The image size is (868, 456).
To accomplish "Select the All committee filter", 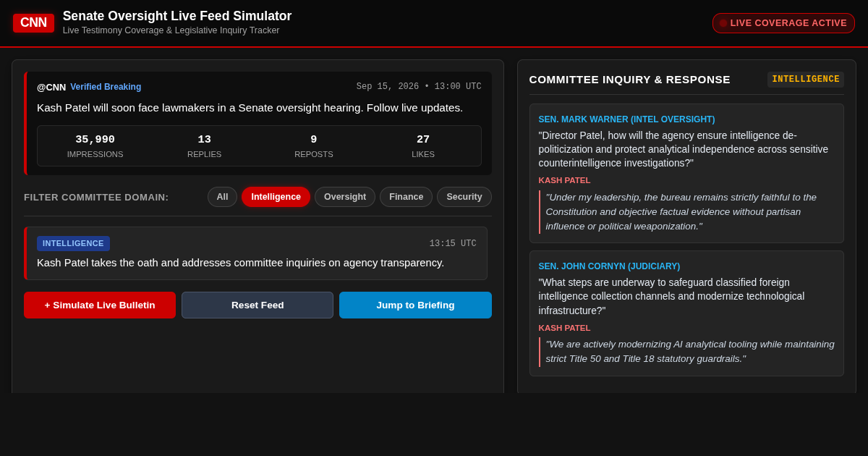I will 222,197.
